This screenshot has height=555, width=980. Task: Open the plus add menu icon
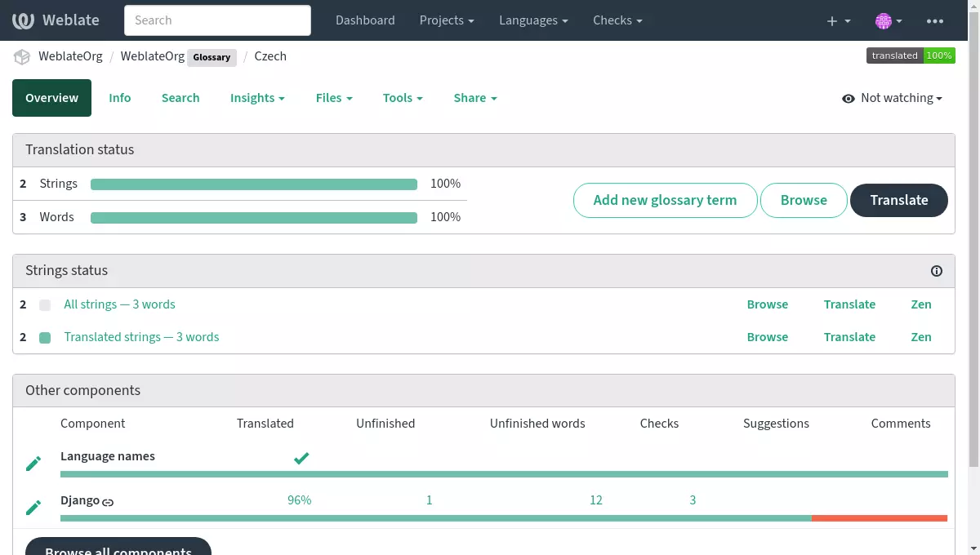(839, 20)
